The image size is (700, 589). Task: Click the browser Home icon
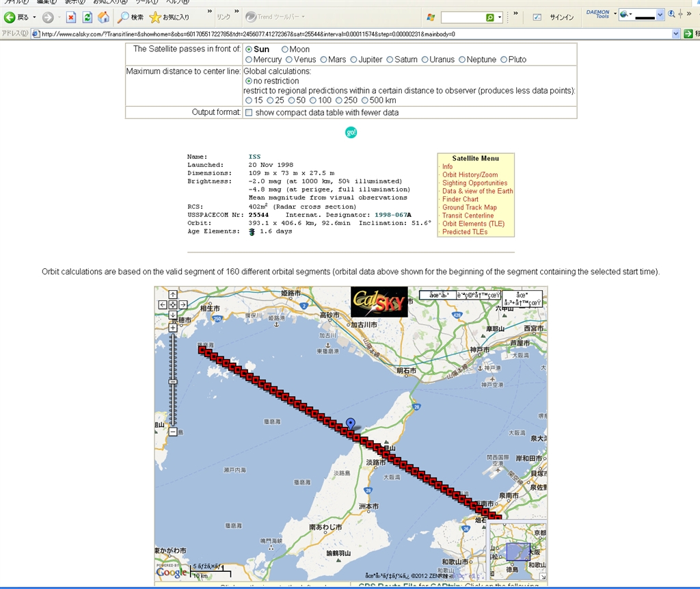pyautogui.click(x=103, y=17)
